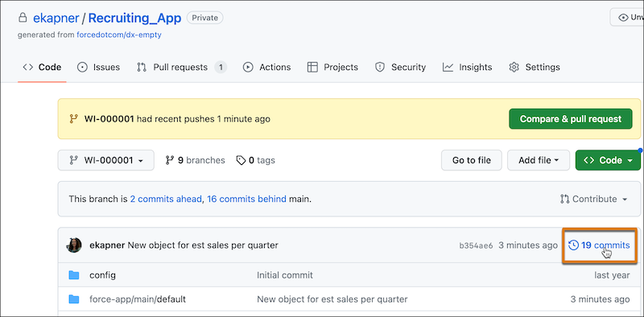This screenshot has height=317, width=644.
Task: Switch to the Issues tab
Action: coord(98,68)
